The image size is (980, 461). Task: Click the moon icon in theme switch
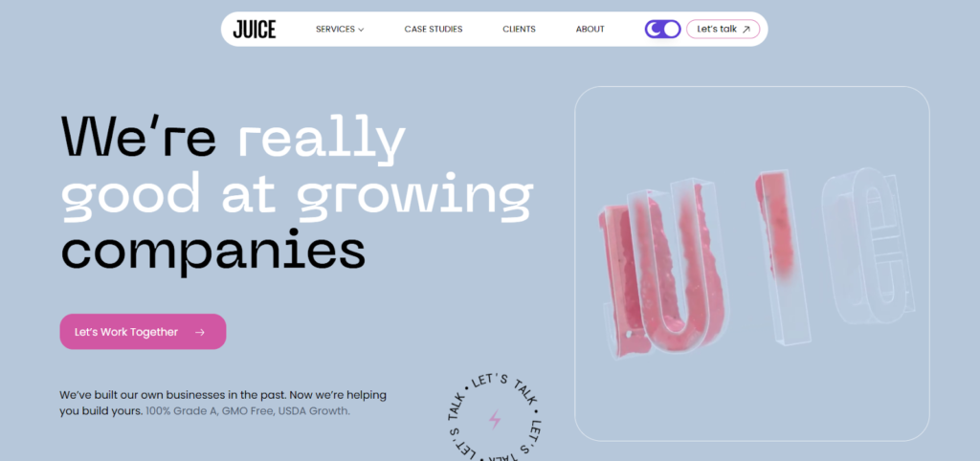click(655, 29)
